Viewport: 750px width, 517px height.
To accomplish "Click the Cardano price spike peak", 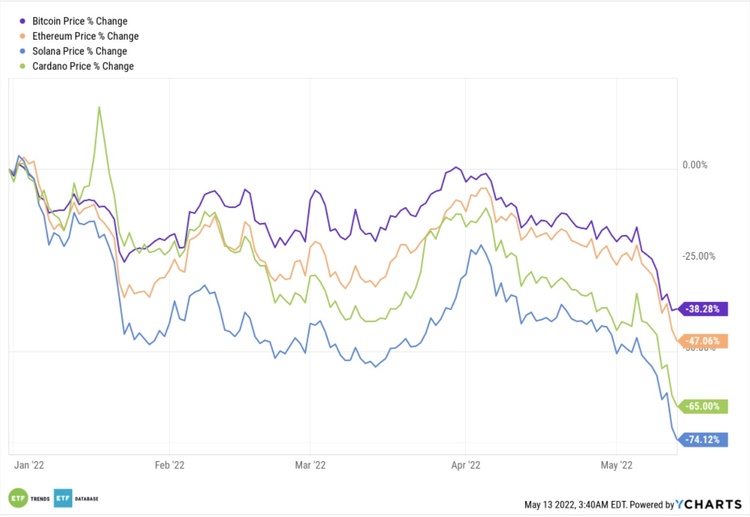I will pyautogui.click(x=99, y=108).
